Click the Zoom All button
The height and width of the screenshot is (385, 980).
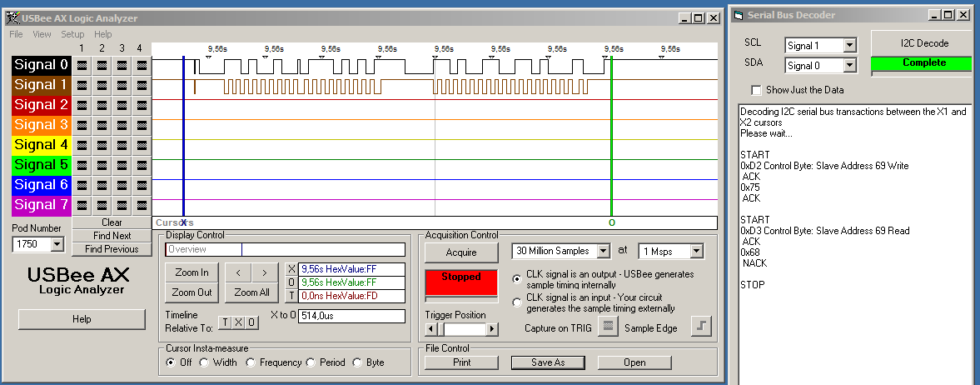[x=252, y=292]
